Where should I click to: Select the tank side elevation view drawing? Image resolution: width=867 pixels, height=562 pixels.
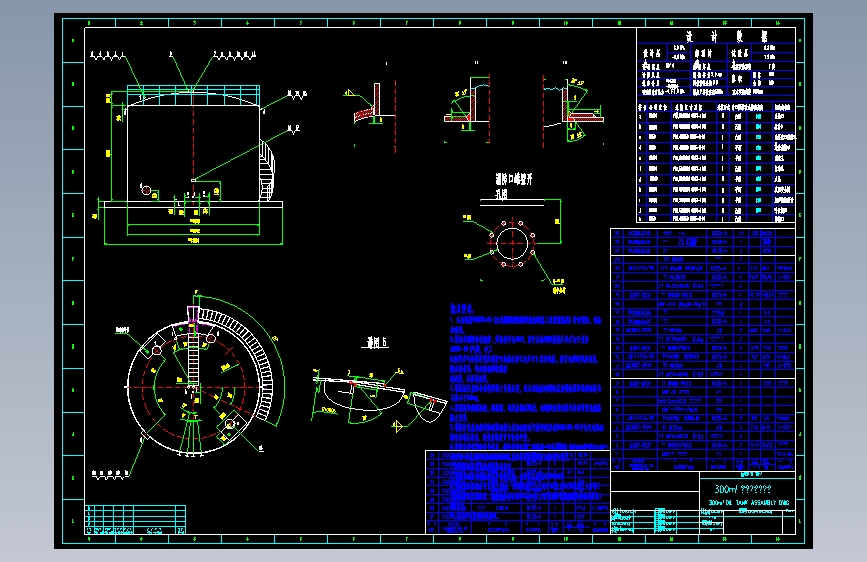point(193,148)
